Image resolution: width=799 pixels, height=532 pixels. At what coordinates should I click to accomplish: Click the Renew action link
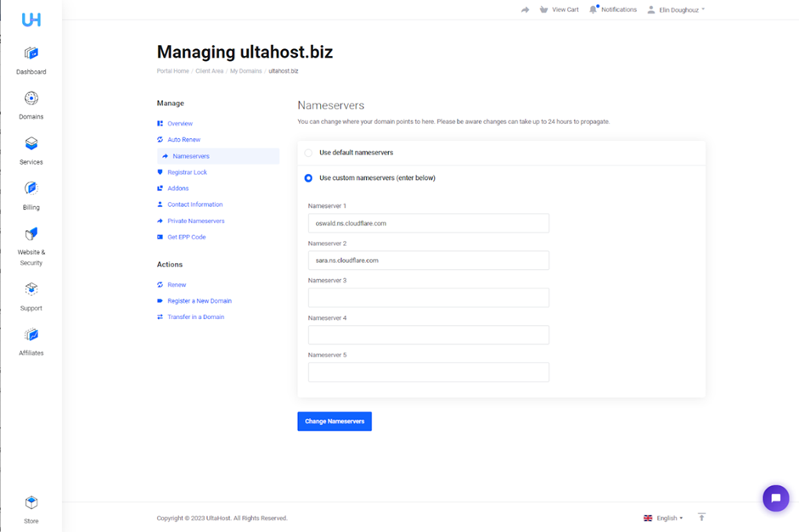coord(177,284)
